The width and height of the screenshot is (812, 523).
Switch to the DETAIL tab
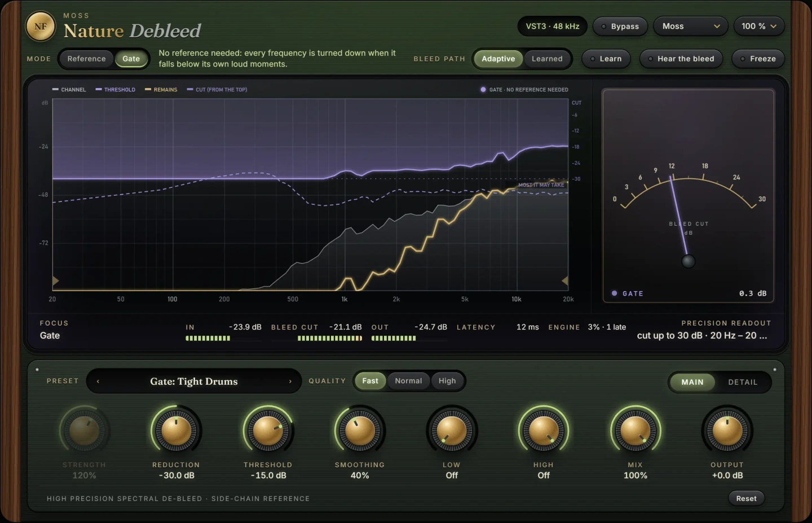pos(743,382)
